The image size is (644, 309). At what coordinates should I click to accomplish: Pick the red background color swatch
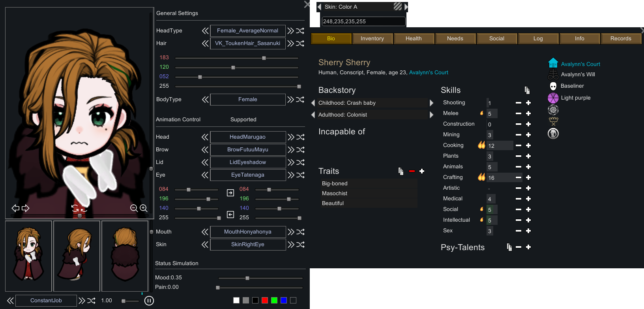coord(265,300)
